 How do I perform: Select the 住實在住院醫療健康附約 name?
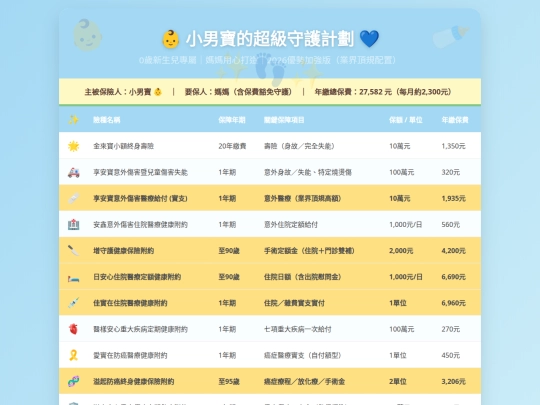click(x=130, y=303)
